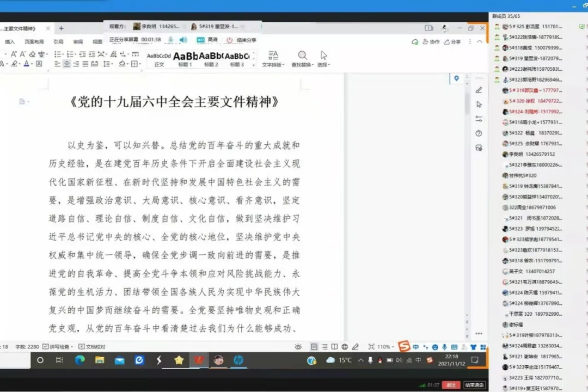Open Microsoft Edge from the taskbar
Screen dimensions: 588x392
pyautogui.click(x=80, y=360)
